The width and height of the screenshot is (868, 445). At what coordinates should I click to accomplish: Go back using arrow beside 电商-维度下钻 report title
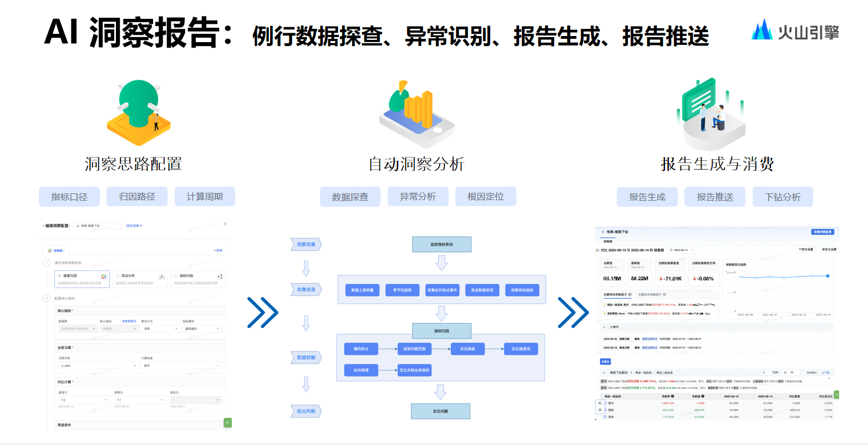pyautogui.click(x=603, y=232)
